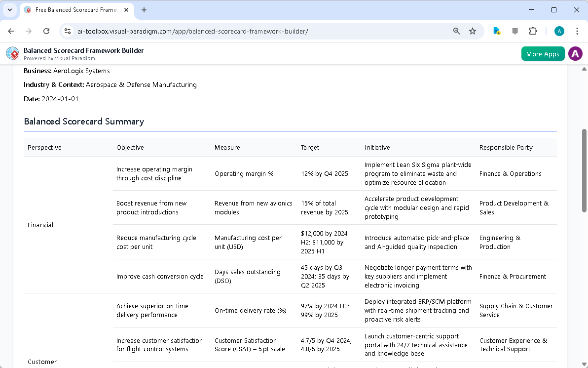Click the purple A account avatar
Image resolution: width=588 pixels, height=368 pixels.
coord(575,53)
